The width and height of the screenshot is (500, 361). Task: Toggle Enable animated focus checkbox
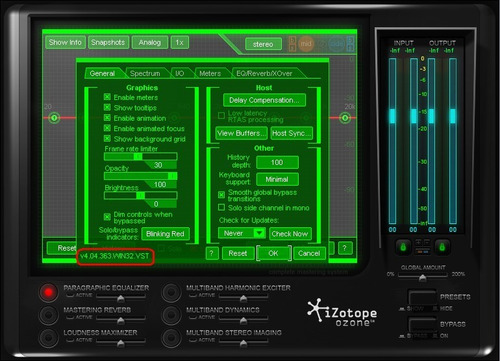pos(107,128)
